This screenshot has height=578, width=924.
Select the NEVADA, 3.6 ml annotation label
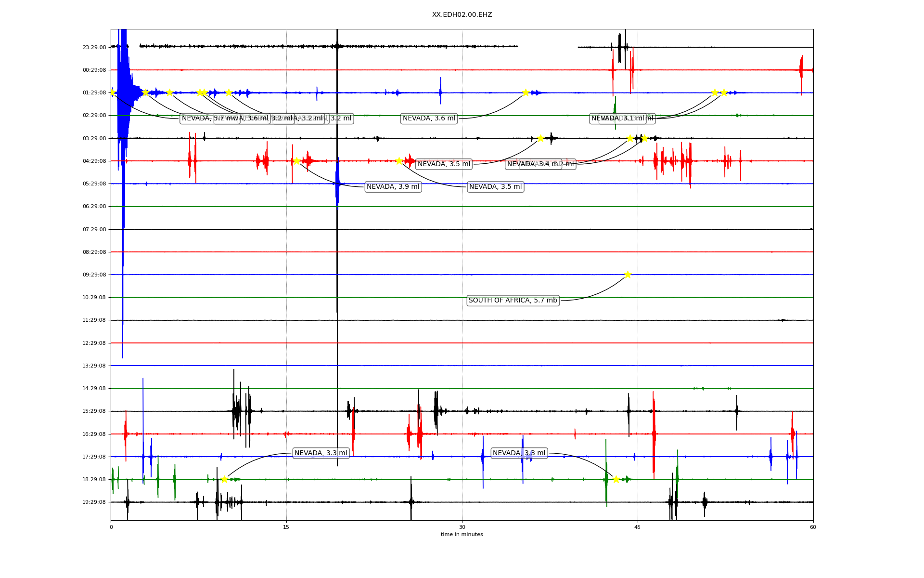tap(429, 118)
